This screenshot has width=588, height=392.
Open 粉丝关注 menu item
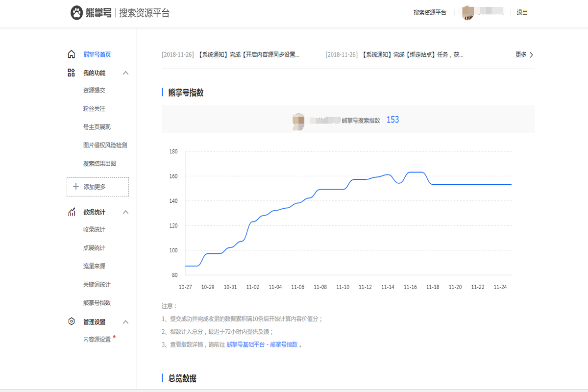pyautogui.click(x=94, y=108)
